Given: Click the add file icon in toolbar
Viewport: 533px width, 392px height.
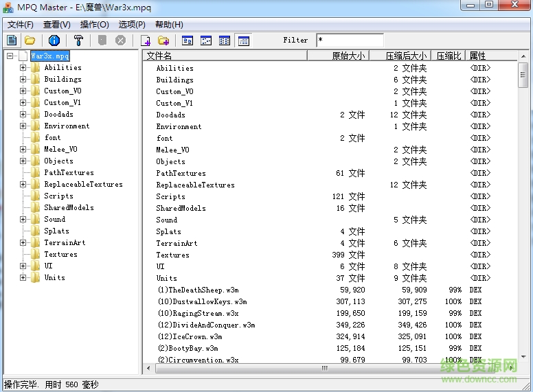Looking at the screenshot, I should coord(145,41).
